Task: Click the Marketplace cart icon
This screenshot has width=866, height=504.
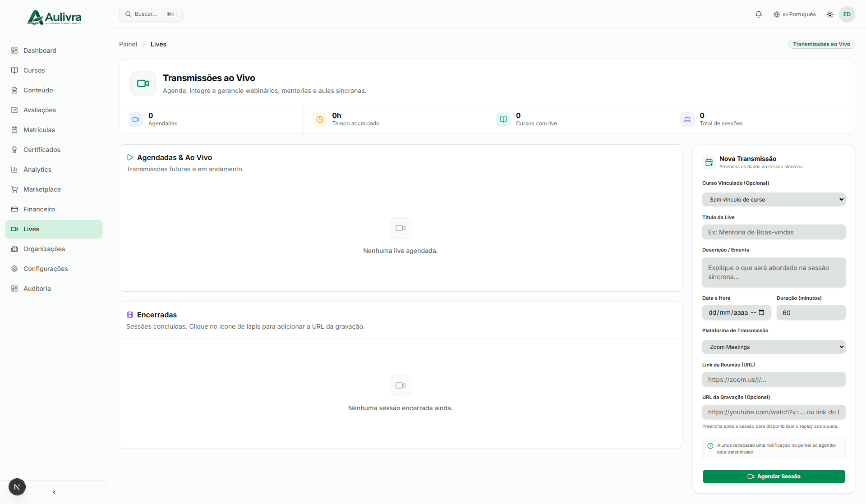Action: point(14,189)
